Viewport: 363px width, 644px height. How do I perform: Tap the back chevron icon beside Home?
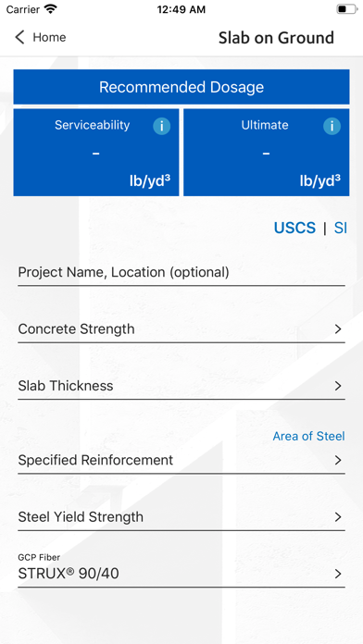point(19,37)
